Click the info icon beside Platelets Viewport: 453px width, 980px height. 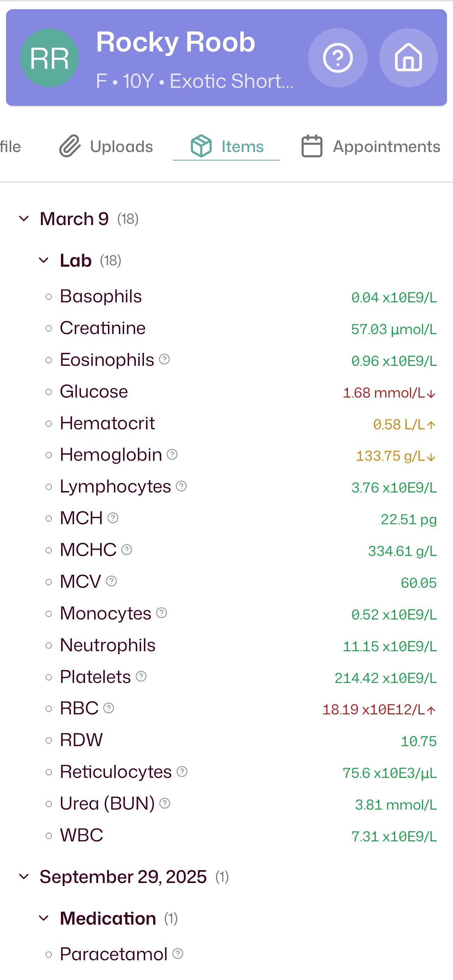(x=141, y=676)
